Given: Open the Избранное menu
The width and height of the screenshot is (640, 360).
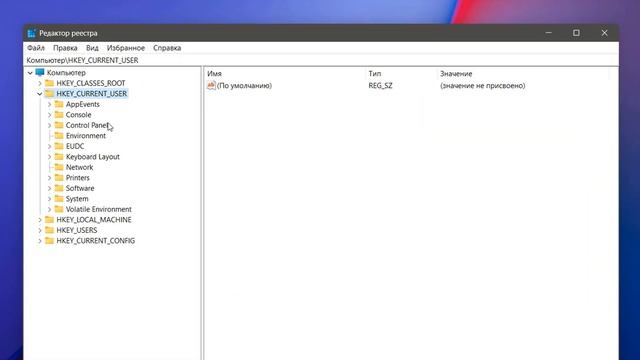Looking at the screenshot, I should [x=126, y=48].
